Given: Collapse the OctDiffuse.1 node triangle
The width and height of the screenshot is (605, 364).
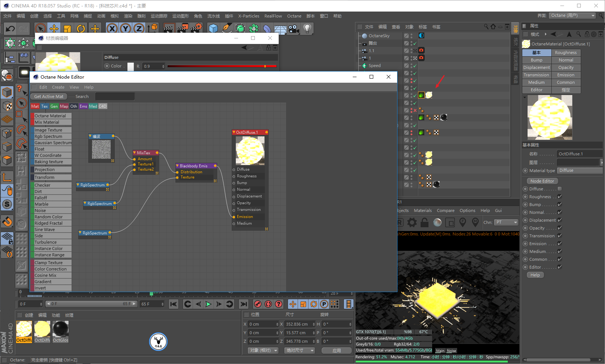Looking at the screenshot, I should click(234, 132).
